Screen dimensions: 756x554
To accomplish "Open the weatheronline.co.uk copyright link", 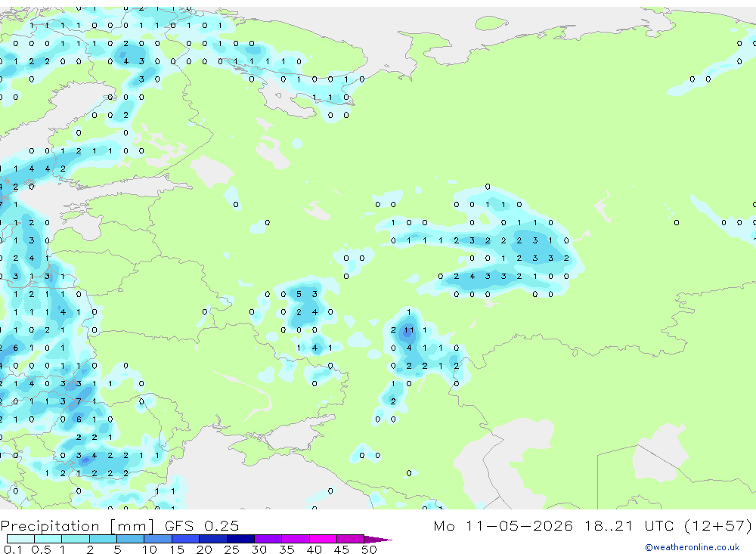I will (692, 547).
